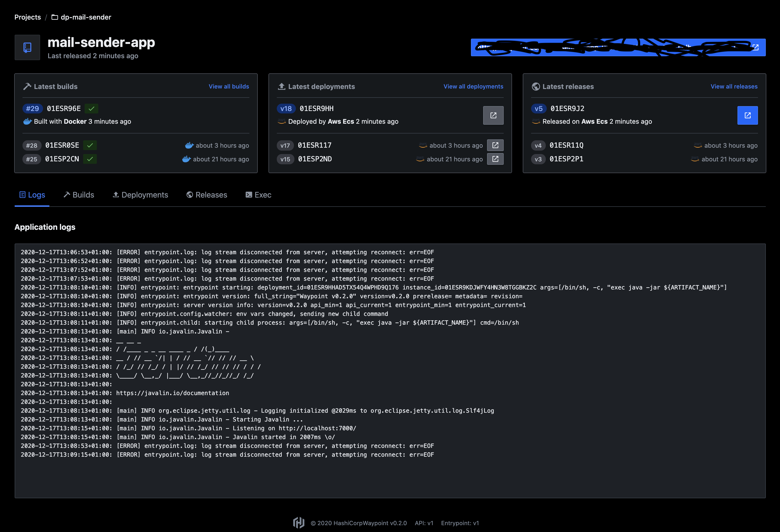
Task: Open the external link for deployment 01ESR9HH
Action: point(493,115)
